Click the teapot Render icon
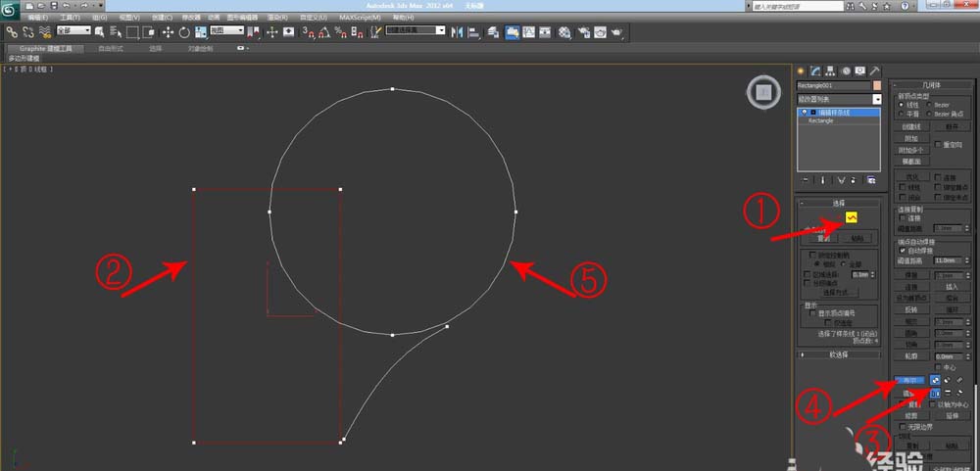 (x=615, y=31)
